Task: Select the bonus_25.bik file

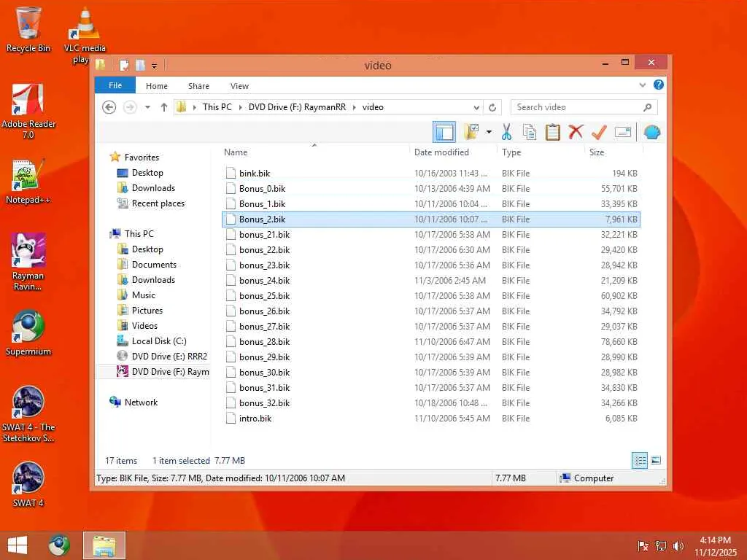Action: point(430,296)
